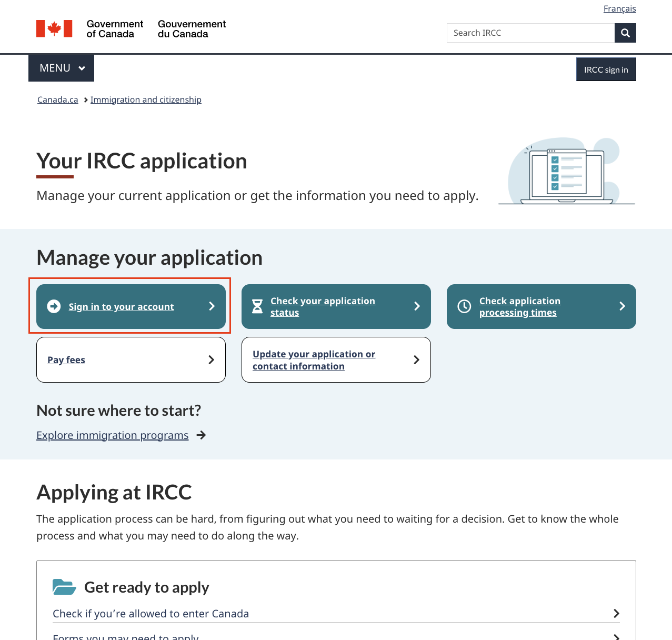This screenshot has height=640, width=672.
Task: Click the Government of Canada flag logo
Action: 54,29
